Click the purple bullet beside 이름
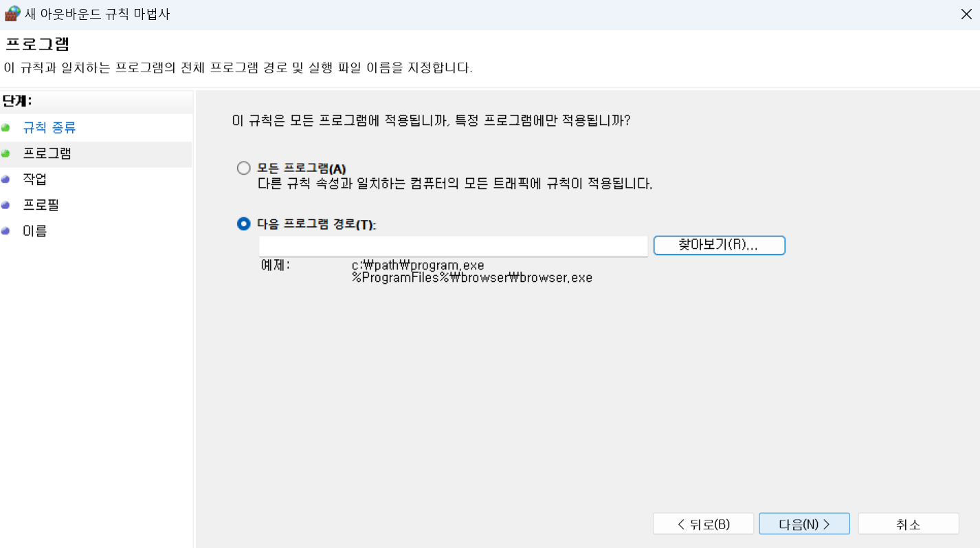Screen dimensions: 980x548 coord(5,231)
